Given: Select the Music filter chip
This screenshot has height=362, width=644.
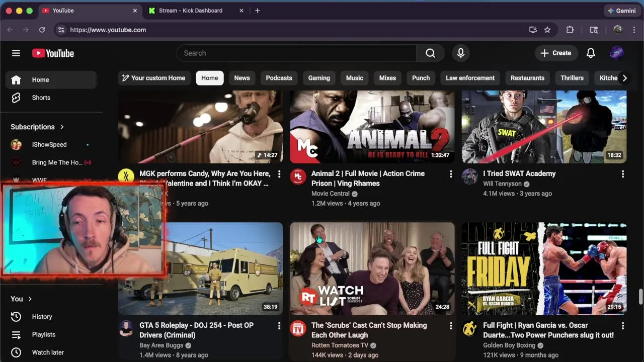Looking at the screenshot, I should click(x=355, y=78).
